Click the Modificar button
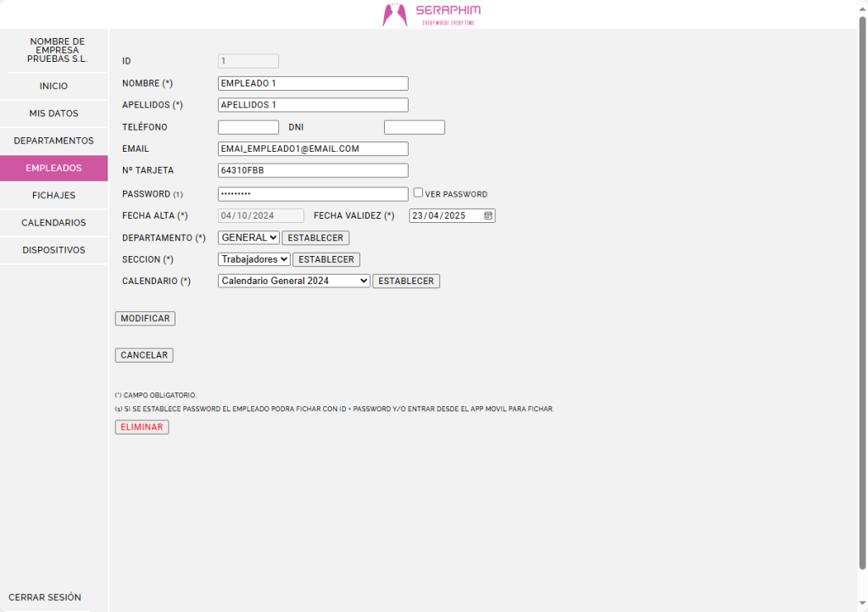This screenshot has height=612, width=868. pyautogui.click(x=145, y=319)
